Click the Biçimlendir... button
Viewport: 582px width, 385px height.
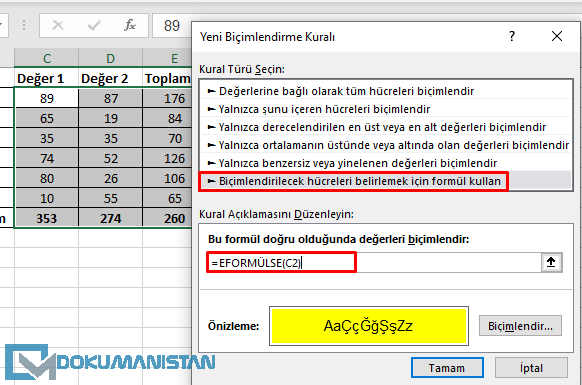(x=520, y=326)
